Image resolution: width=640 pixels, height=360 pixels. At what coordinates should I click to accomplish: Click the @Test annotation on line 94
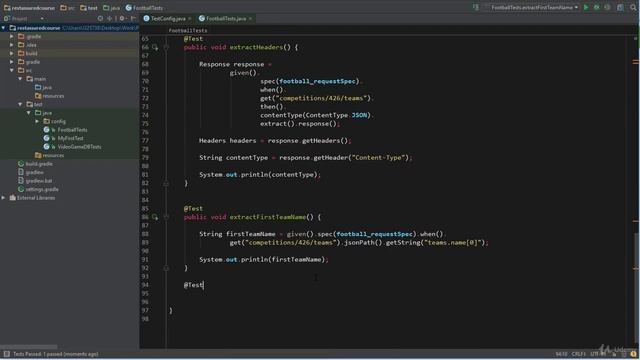click(193, 285)
